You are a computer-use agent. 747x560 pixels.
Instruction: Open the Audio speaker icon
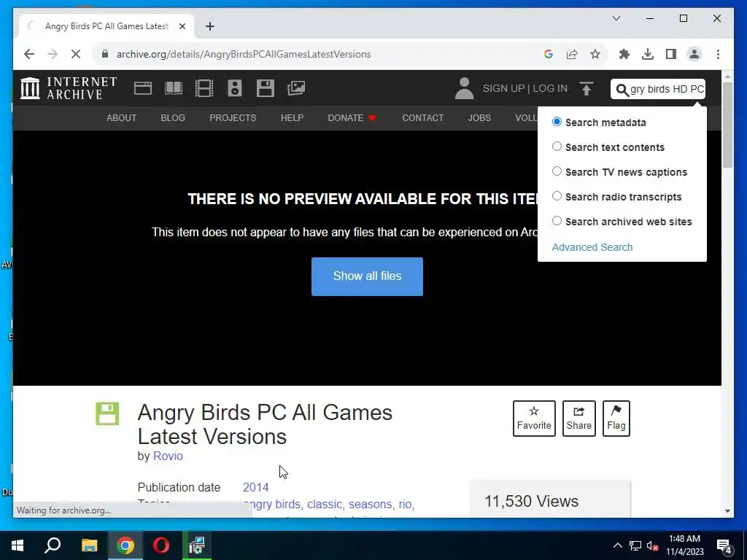(234, 88)
